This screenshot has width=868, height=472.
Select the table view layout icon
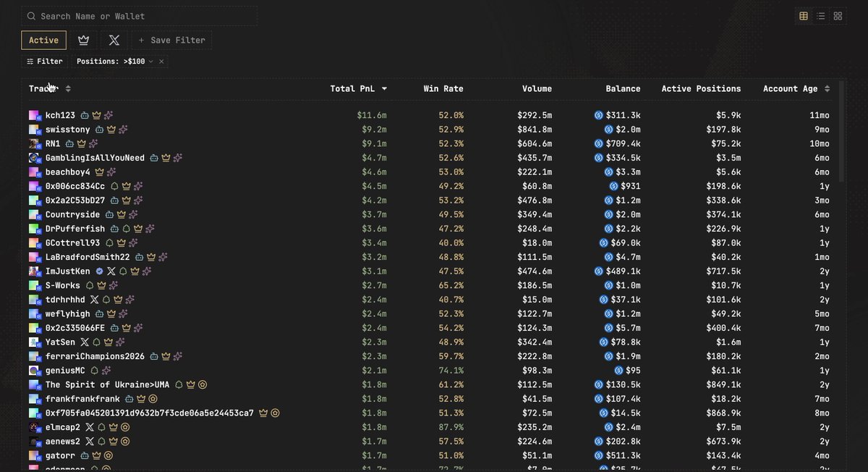tap(804, 16)
